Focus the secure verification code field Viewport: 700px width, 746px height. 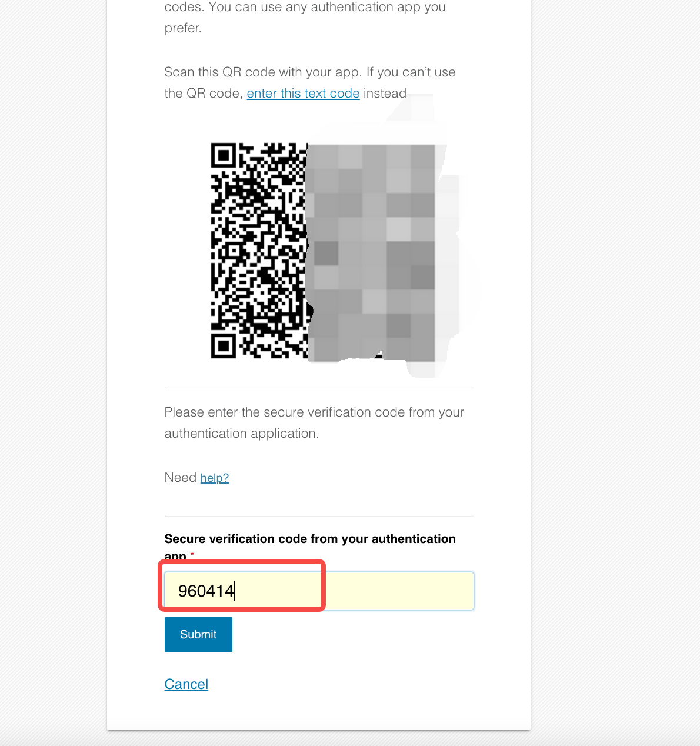pyautogui.click(x=319, y=591)
